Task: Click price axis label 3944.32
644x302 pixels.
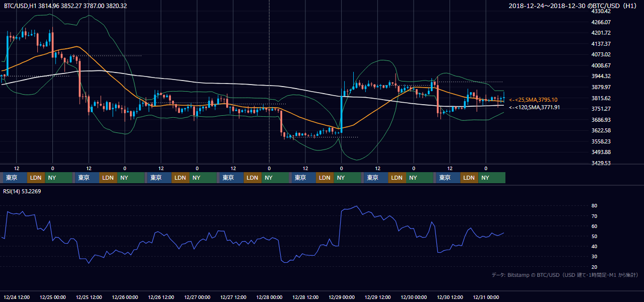Action: point(601,76)
